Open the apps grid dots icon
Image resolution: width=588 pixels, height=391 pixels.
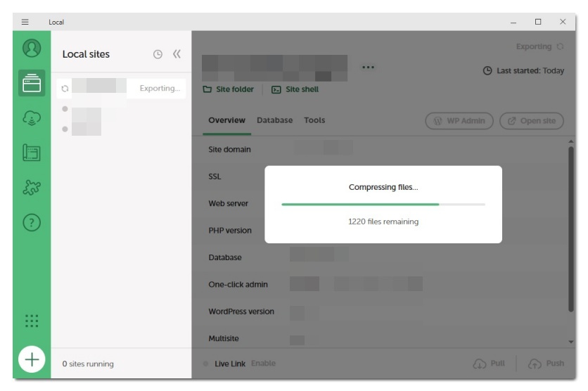coord(32,321)
